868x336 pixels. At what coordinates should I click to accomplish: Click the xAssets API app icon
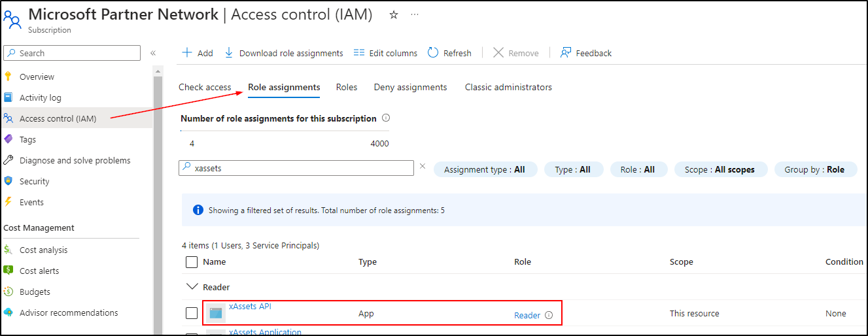point(216,313)
